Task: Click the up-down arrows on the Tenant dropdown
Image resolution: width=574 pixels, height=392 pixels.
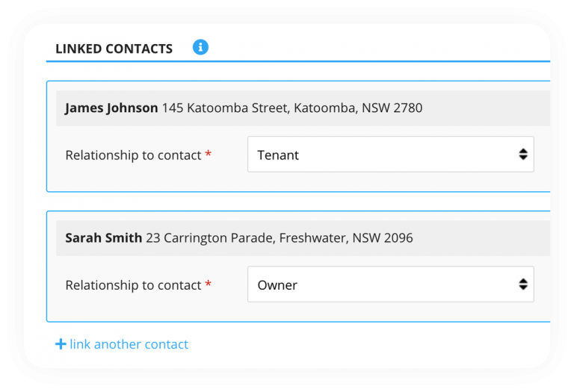Action: (x=523, y=155)
